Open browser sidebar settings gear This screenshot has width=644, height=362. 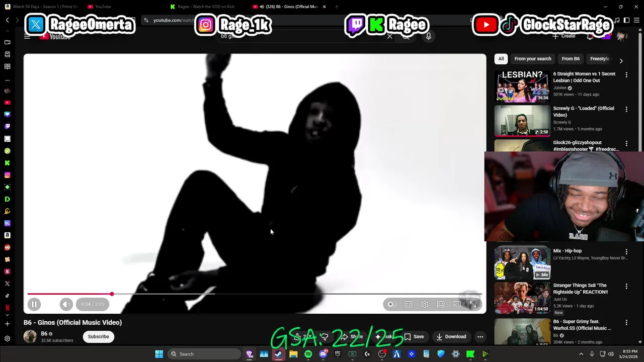[7, 339]
